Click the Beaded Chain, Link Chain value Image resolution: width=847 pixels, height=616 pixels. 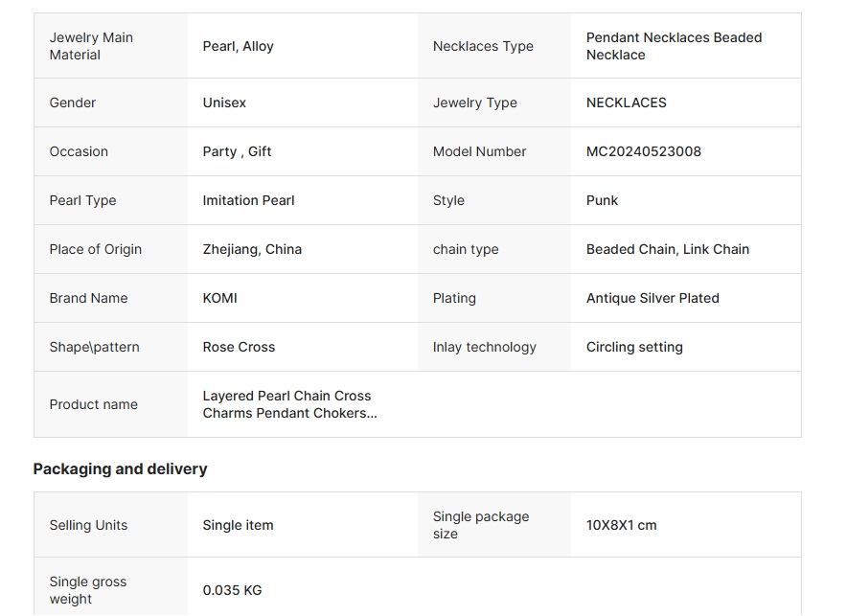coord(667,249)
